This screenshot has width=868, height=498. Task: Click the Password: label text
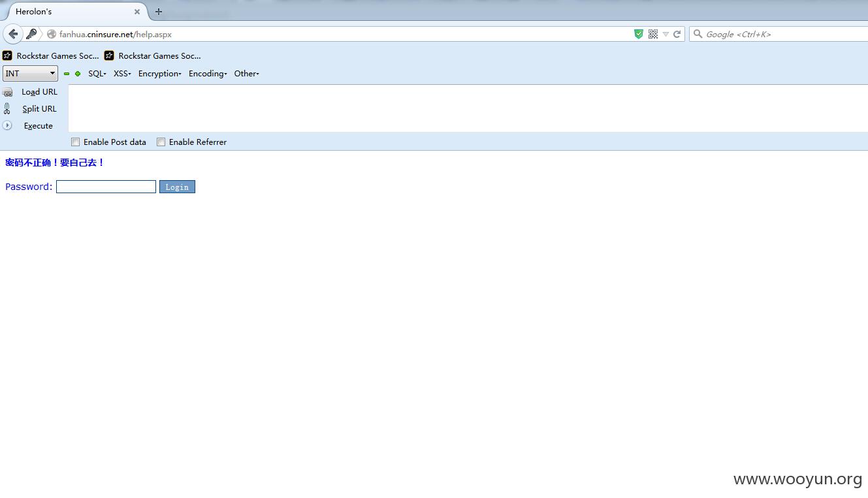pyautogui.click(x=29, y=187)
